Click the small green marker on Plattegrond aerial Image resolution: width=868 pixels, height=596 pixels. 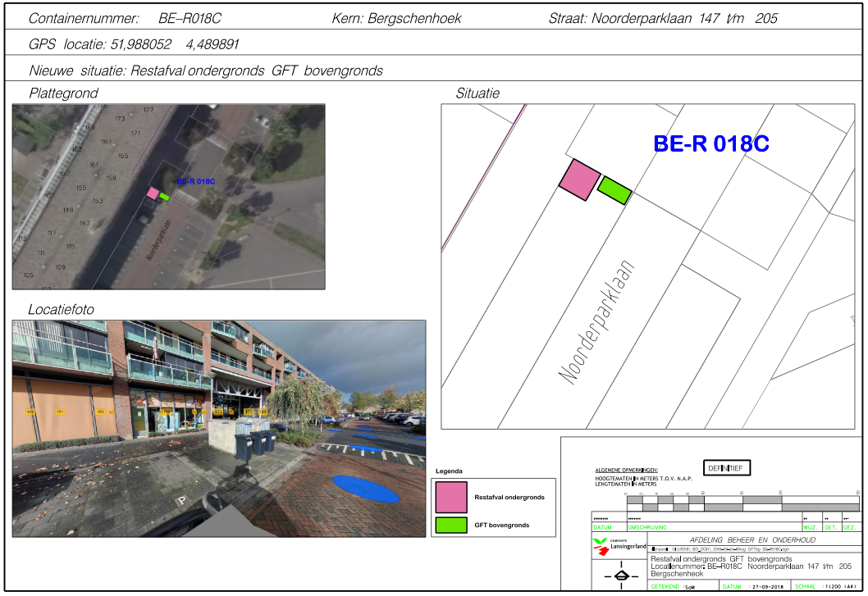[x=164, y=197]
